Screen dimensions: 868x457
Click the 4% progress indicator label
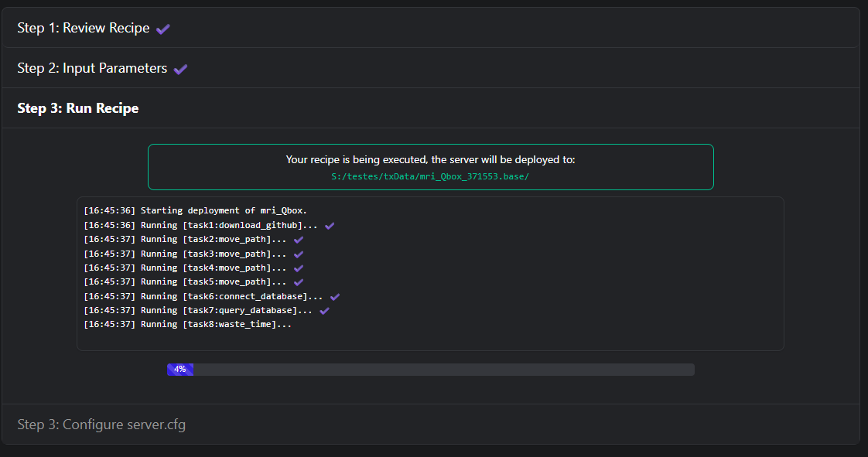(x=179, y=370)
